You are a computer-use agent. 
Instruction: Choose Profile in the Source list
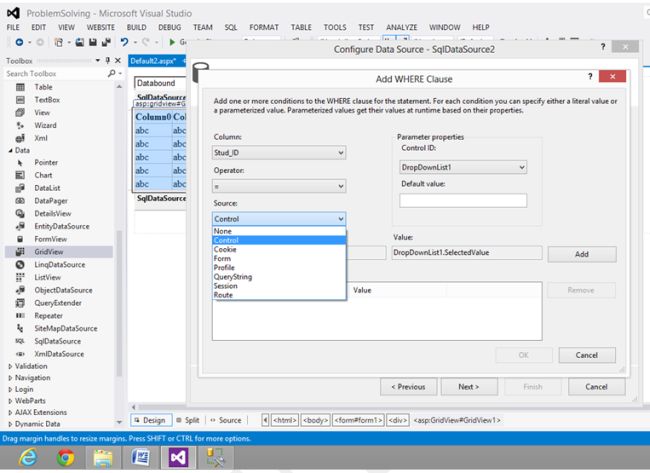[279, 267]
